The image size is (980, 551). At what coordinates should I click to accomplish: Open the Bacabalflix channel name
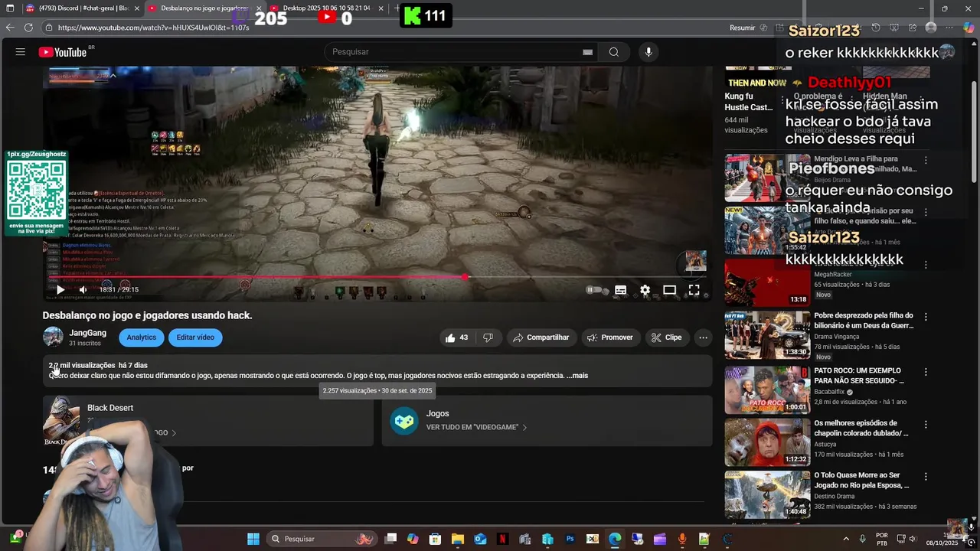point(828,392)
